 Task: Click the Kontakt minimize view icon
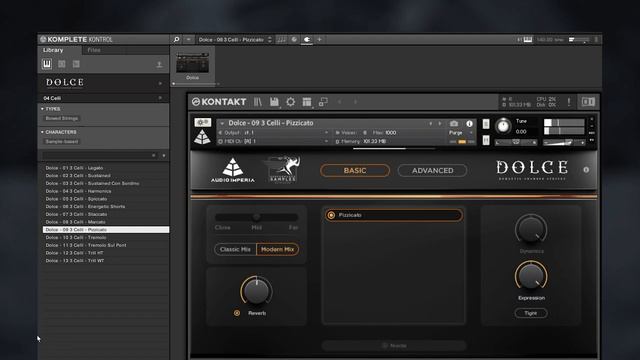pos(323,102)
